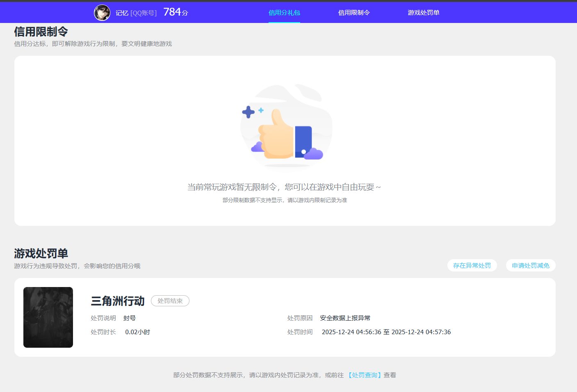Click the credit score "784分" display
Image resolution: width=577 pixels, height=392 pixels.
point(176,12)
